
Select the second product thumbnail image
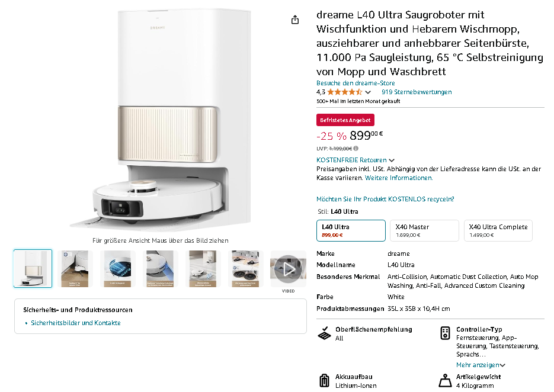point(75,269)
